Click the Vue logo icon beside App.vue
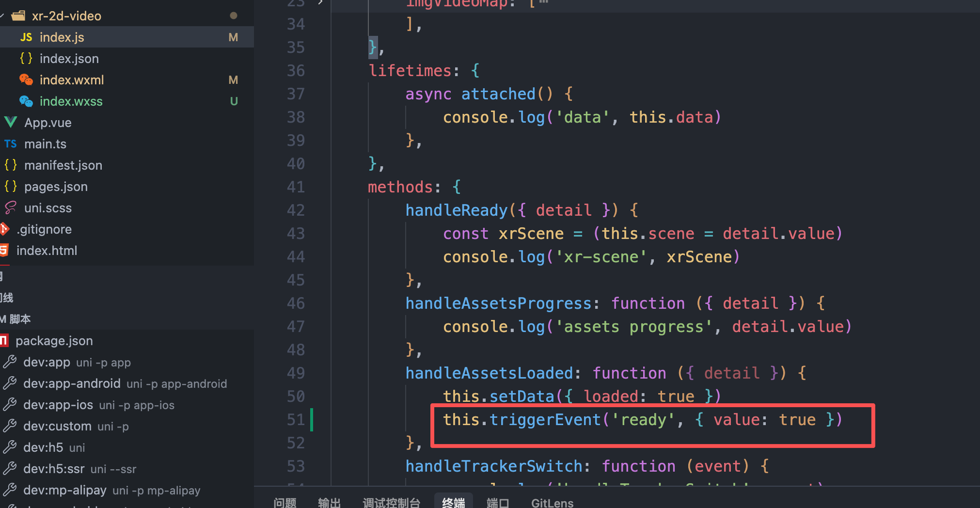980x508 pixels. tap(11, 122)
